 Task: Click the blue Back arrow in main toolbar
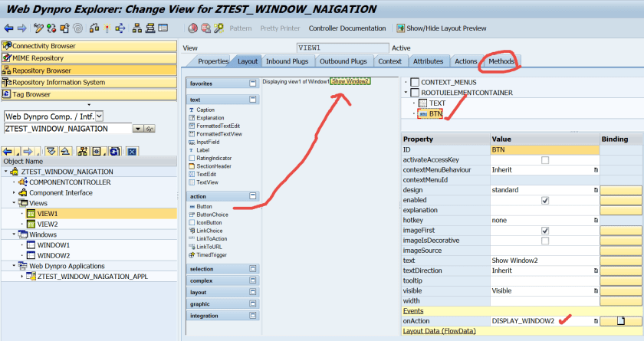(8, 28)
